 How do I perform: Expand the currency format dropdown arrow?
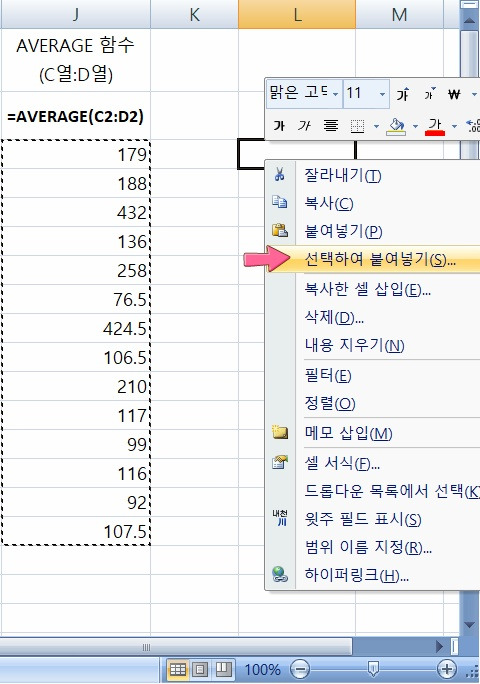pos(474,94)
